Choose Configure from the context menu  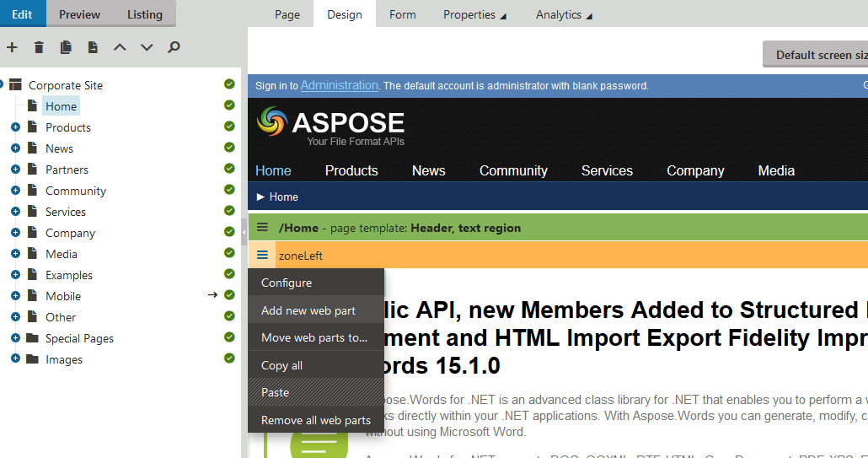(x=316, y=283)
